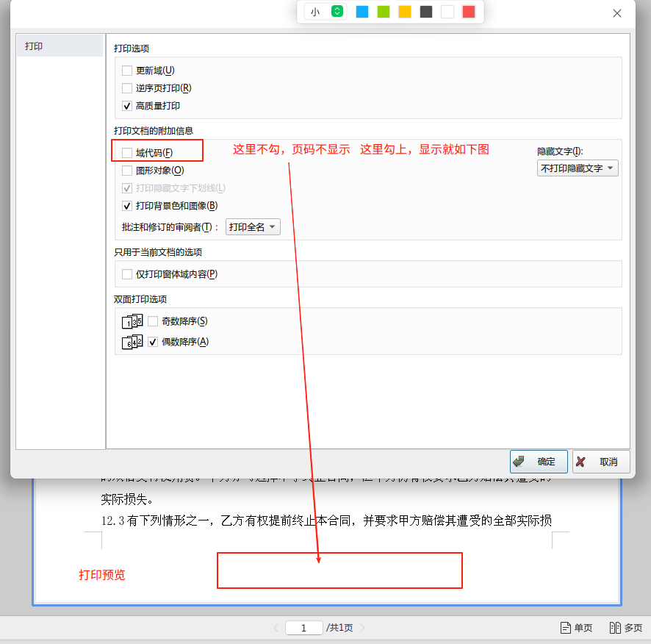The height and width of the screenshot is (644, 651).
Task: Go to next page in print preview
Action: pos(362,628)
